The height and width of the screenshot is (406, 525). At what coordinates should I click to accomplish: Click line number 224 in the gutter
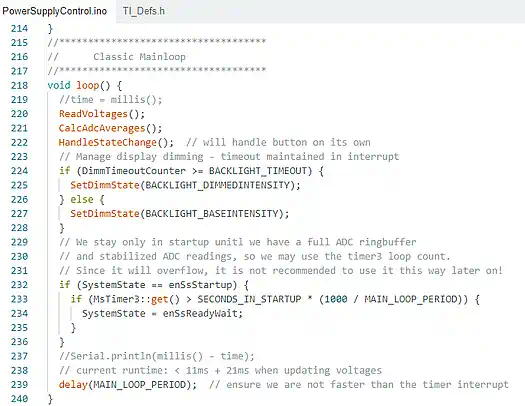point(19,171)
